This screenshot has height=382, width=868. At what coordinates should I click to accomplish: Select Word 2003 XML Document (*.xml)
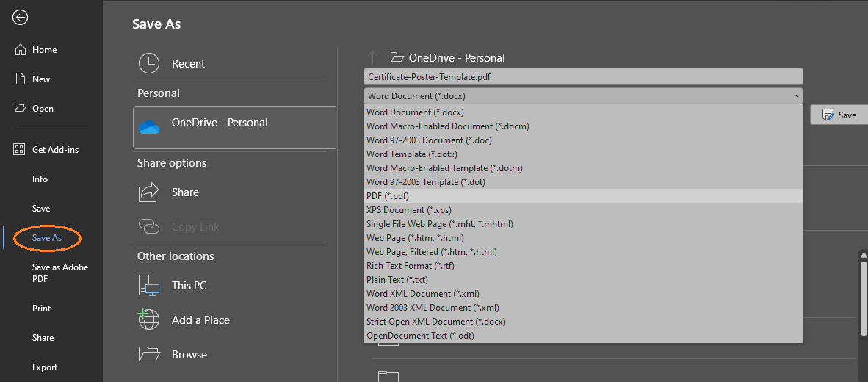click(x=583, y=307)
